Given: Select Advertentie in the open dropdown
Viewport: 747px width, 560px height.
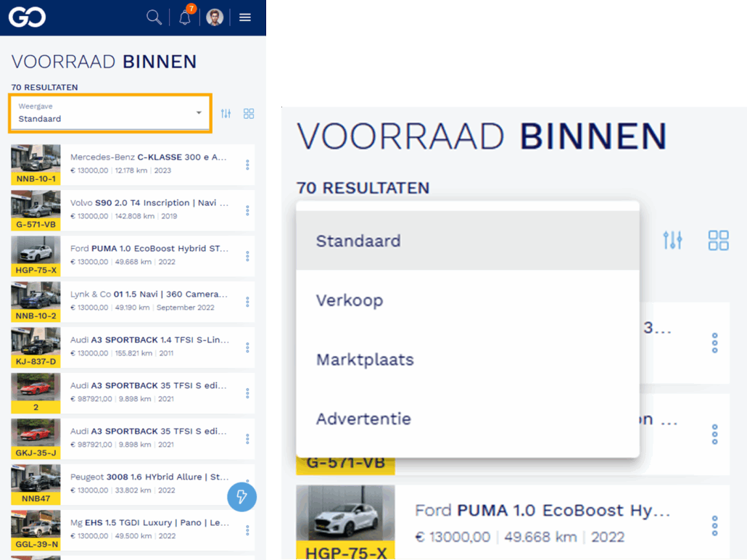Looking at the screenshot, I should [467, 419].
